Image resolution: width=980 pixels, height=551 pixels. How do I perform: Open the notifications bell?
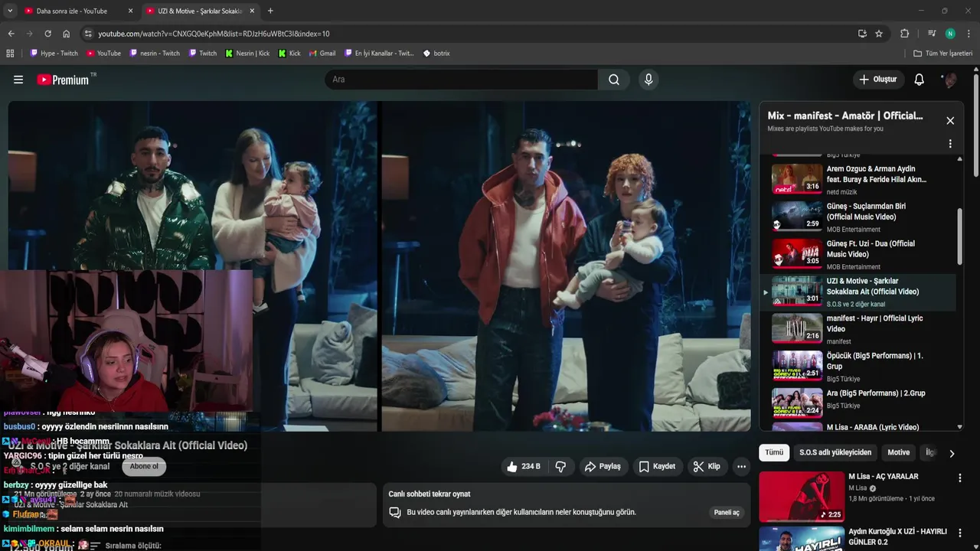[920, 80]
